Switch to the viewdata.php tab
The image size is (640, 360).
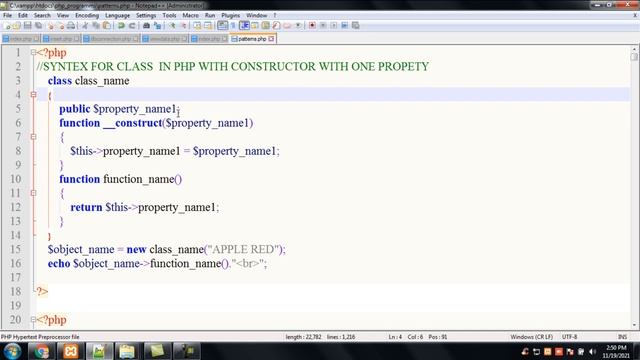[165, 39]
